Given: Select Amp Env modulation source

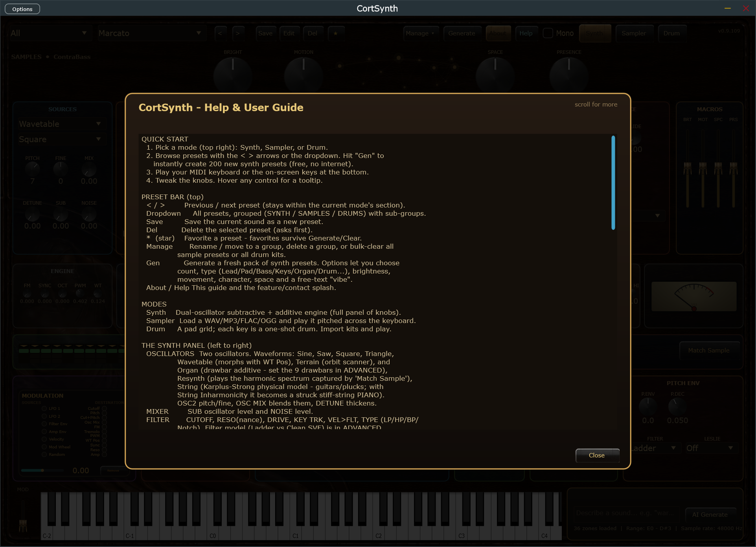Looking at the screenshot, I should (x=44, y=431).
